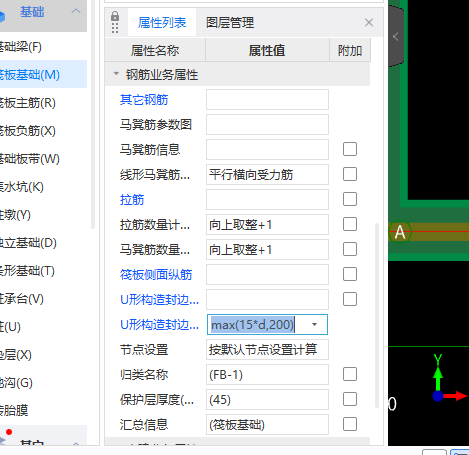Tick the checkbox for 拉筋数量计...
469x455 pixels.
coord(350,224)
